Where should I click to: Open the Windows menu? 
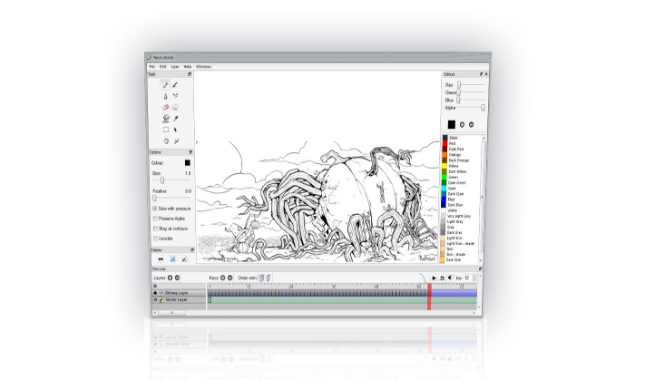click(203, 67)
